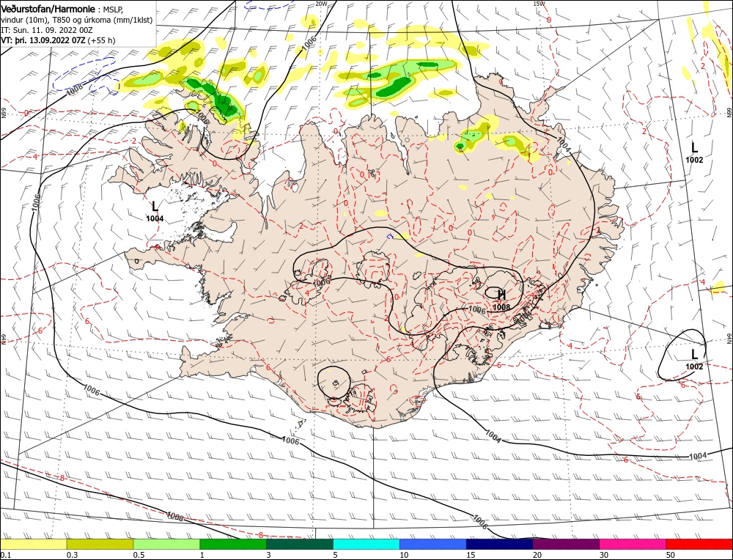Select the dark green 3–5 legend swatch
Viewport: 733px width, 560px height.
pos(300,544)
